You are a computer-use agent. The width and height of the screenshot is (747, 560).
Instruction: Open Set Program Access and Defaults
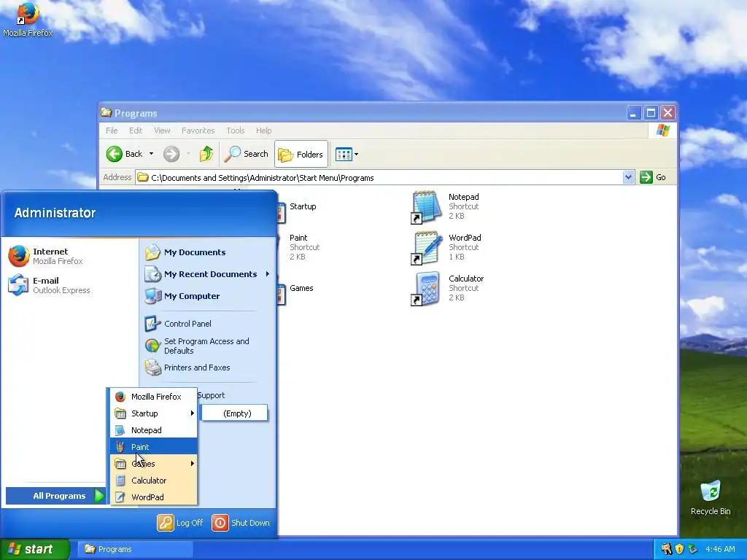[x=208, y=346]
